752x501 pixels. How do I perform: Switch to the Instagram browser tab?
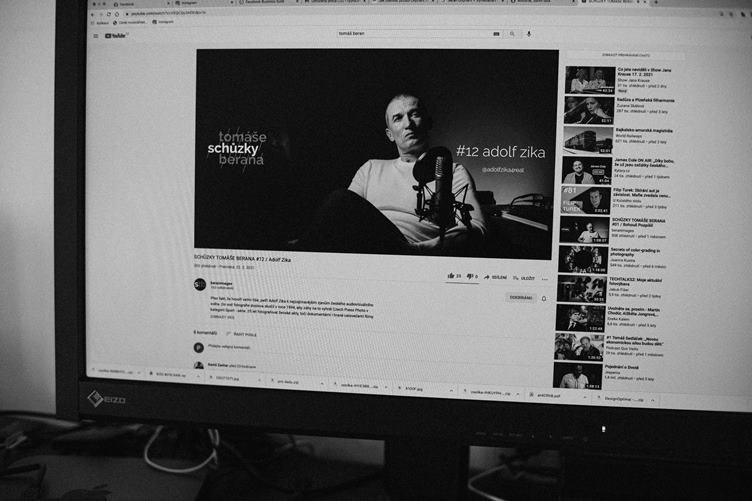pyautogui.click(x=204, y=3)
